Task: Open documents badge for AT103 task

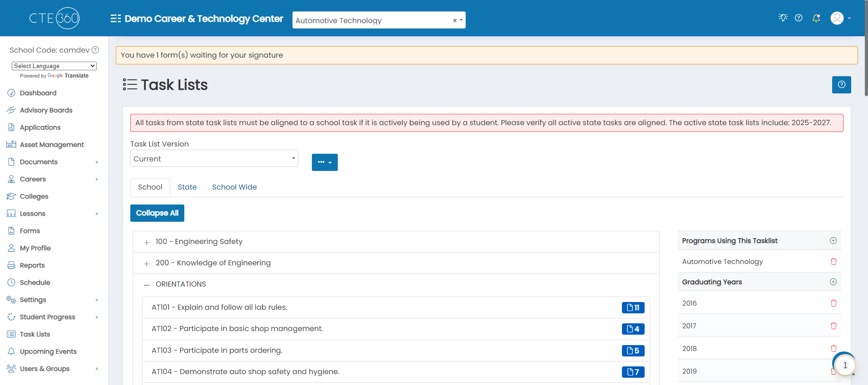Action: point(633,351)
